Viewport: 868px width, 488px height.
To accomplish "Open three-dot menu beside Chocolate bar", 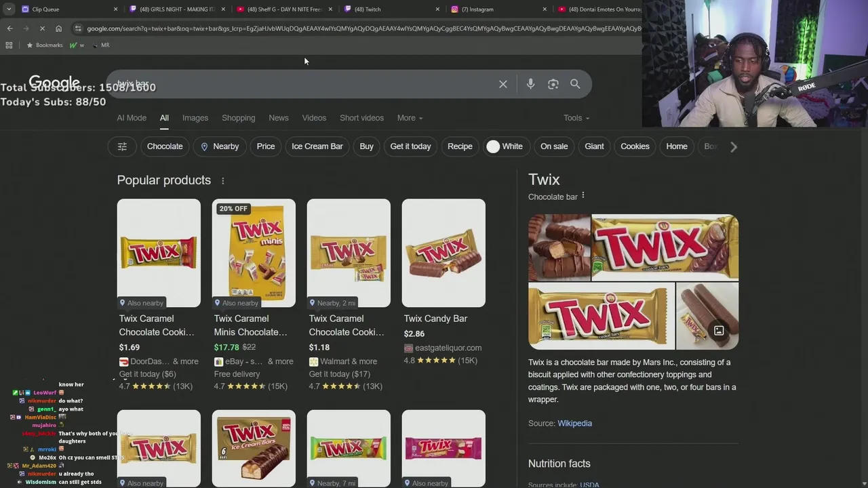I will pyautogui.click(x=583, y=196).
